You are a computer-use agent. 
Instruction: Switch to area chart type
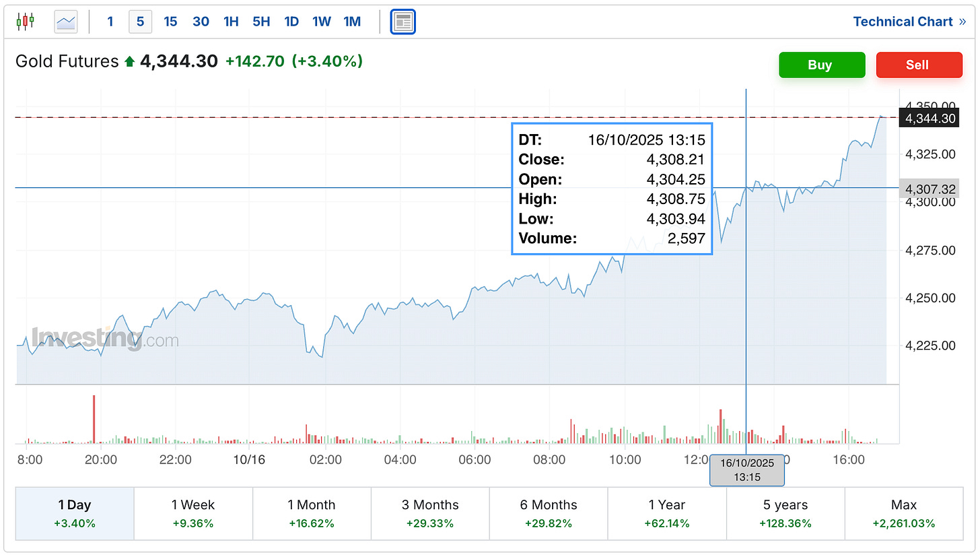[66, 22]
